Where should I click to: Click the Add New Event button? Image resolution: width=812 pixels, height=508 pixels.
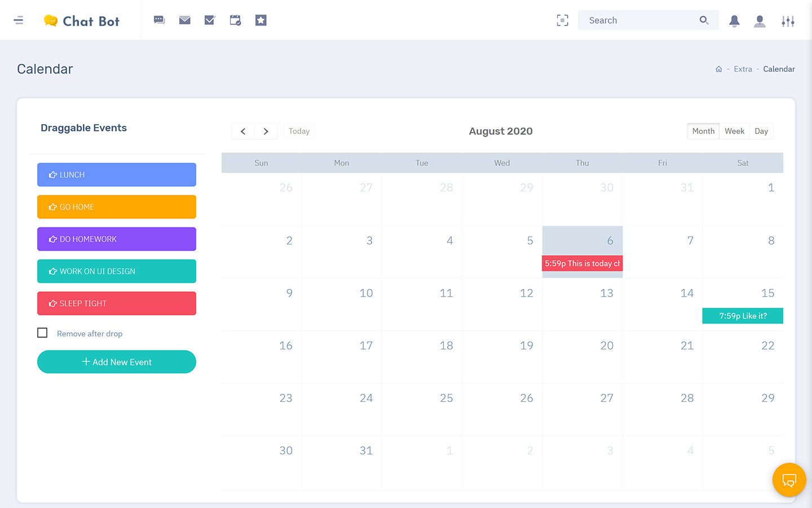tap(117, 362)
